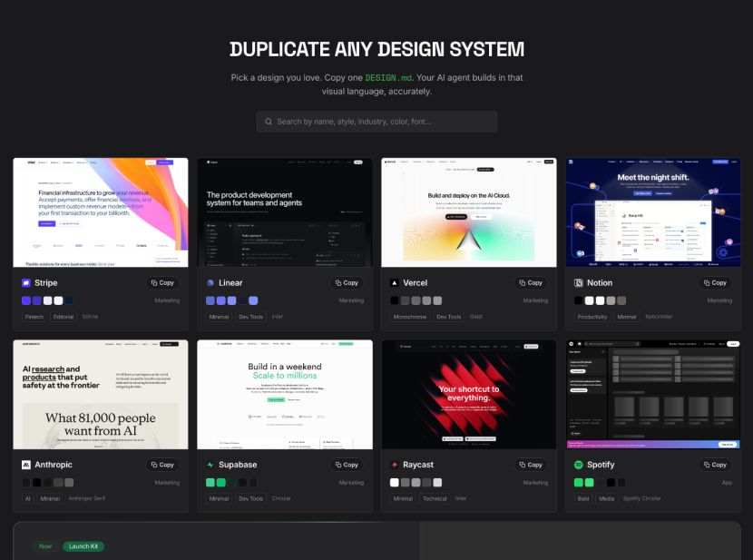Click black swatch on Vercel card
The height and width of the screenshot is (560, 753).
(x=395, y=300)
